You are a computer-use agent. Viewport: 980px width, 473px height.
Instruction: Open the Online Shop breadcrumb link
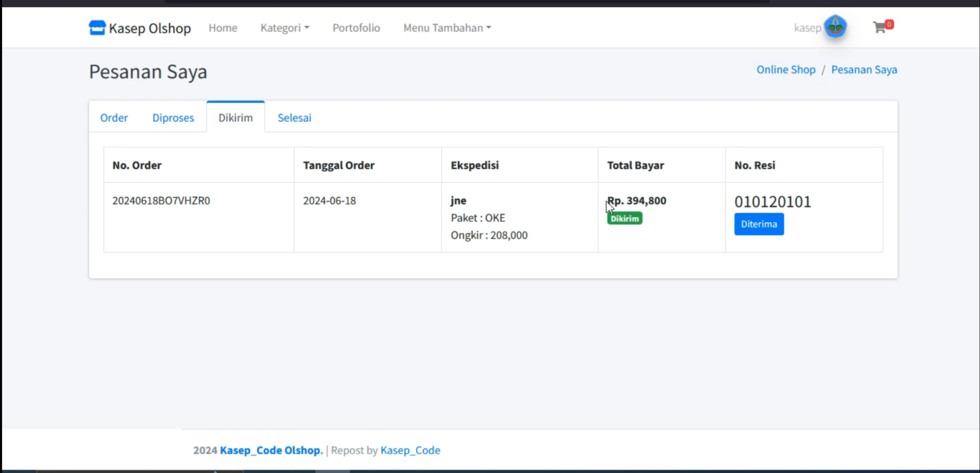[x=786, y=69]
